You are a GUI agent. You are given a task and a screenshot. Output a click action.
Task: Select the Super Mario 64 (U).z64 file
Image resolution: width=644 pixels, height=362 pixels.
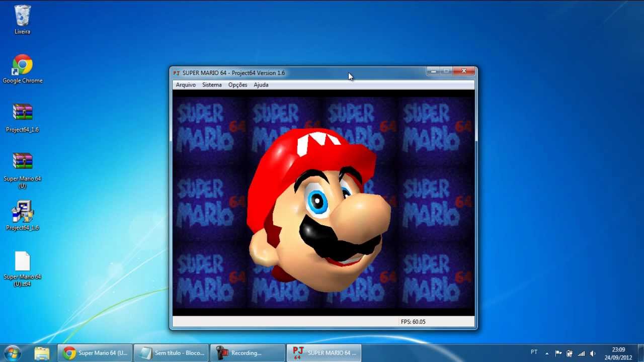23,268
